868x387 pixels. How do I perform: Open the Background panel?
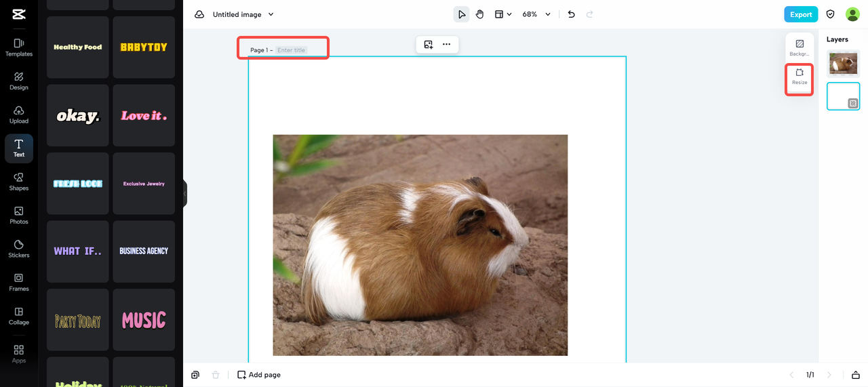pyautogui.click(x=800, y=48)
